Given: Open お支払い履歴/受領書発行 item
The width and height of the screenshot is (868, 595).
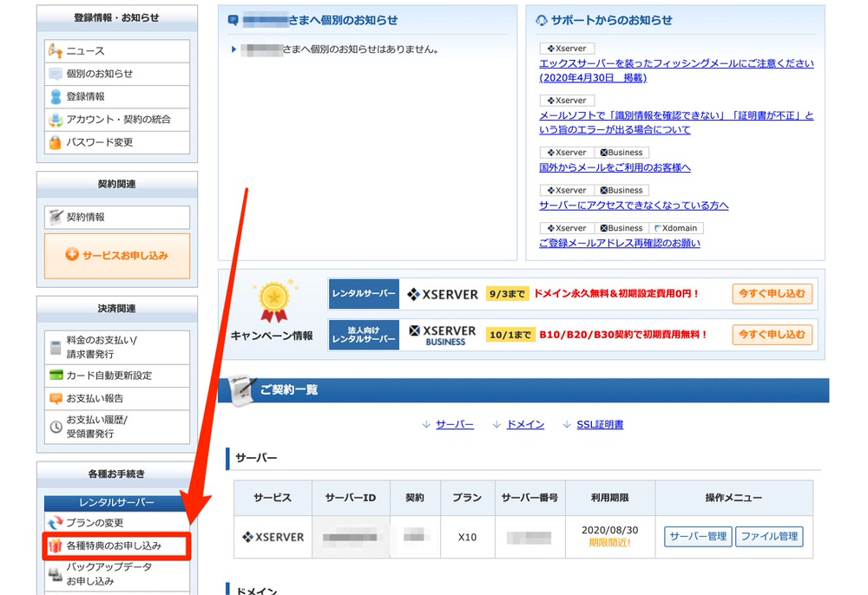Looking at the screenshot, I should click(117, 427).
